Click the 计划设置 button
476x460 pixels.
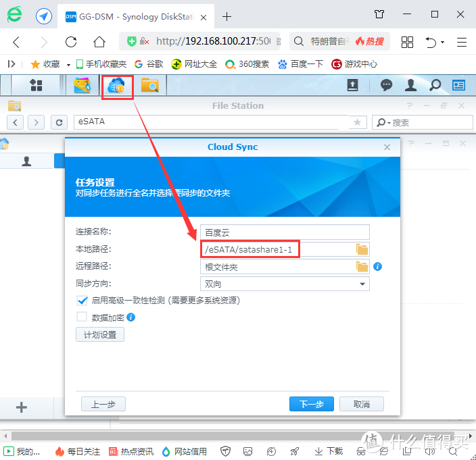pos(100,334)
